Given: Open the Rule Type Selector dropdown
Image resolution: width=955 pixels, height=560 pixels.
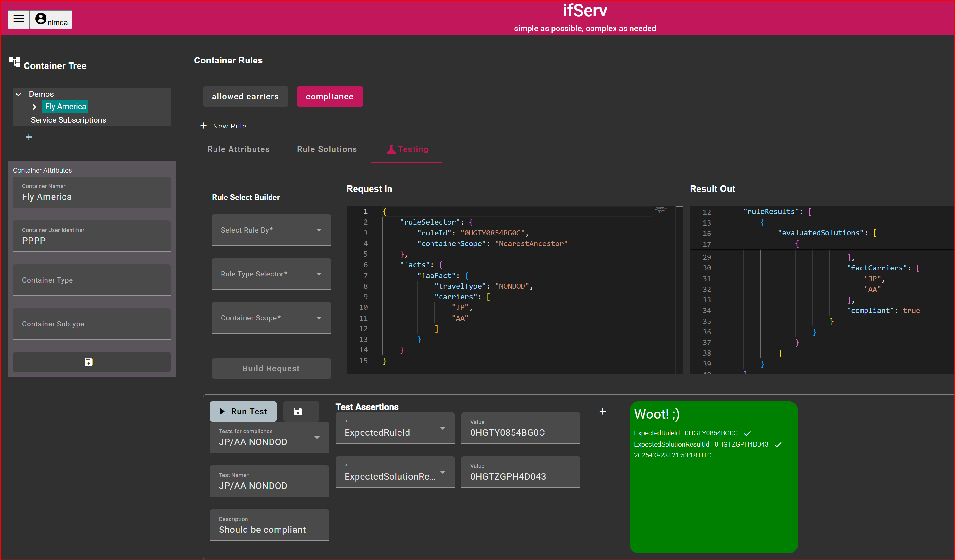Looking at the screenshot, I should pos(271,274).
